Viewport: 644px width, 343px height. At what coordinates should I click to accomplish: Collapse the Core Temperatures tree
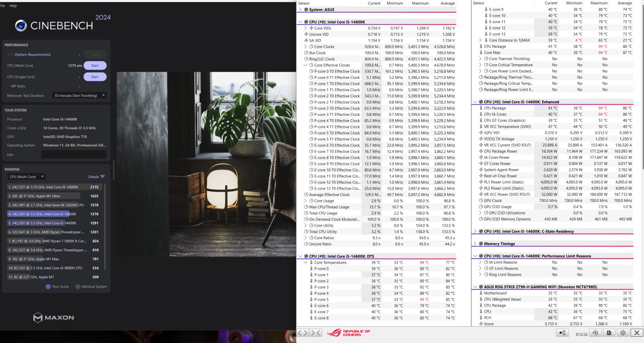click(x=306, y=262)
